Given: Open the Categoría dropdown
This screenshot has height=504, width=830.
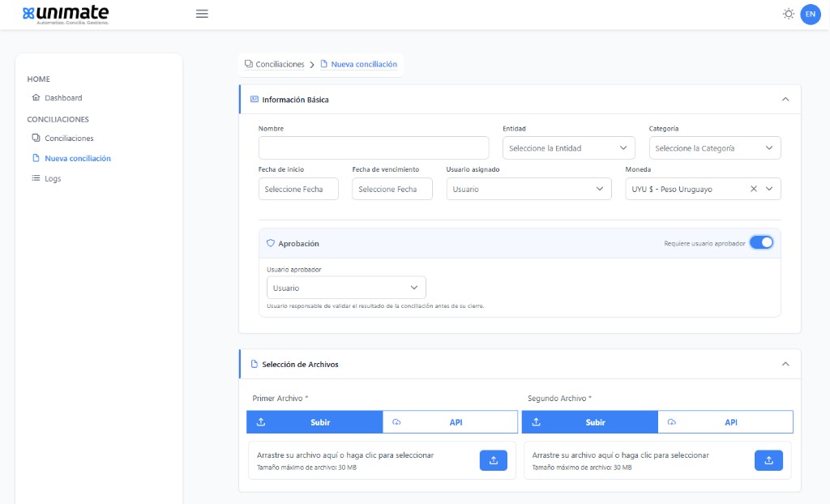Looking at the screenshot, I should click(715, 147).
